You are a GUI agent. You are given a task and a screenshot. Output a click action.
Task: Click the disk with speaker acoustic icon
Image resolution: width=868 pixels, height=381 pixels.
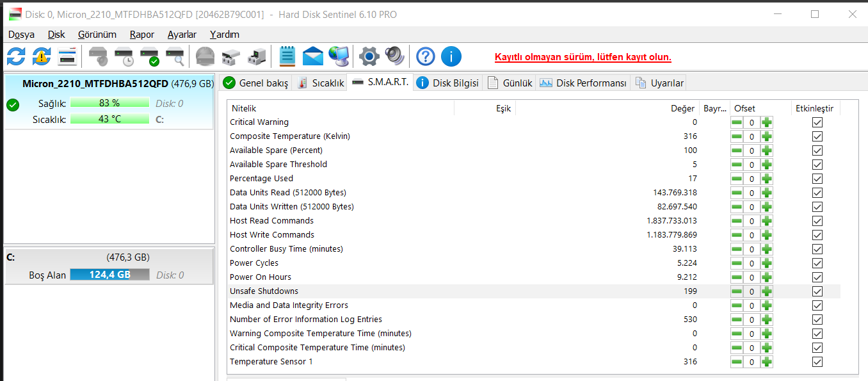tap(99, 56)
